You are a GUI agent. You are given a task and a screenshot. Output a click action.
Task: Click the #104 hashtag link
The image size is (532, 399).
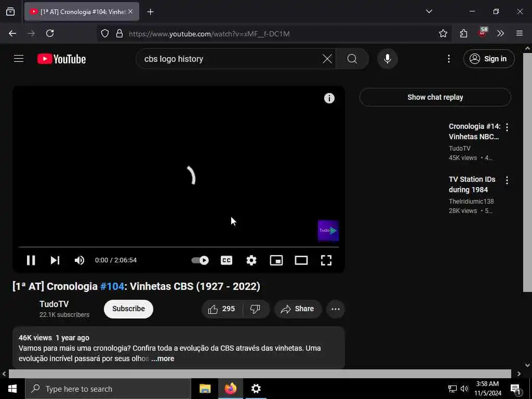point(112,286)
